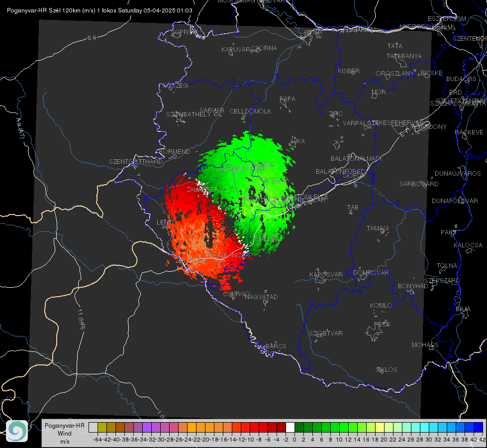This screenshot has height=448, width=487.
Task: Click the KAPUVÁR city label
Action: tap(236, 49)
